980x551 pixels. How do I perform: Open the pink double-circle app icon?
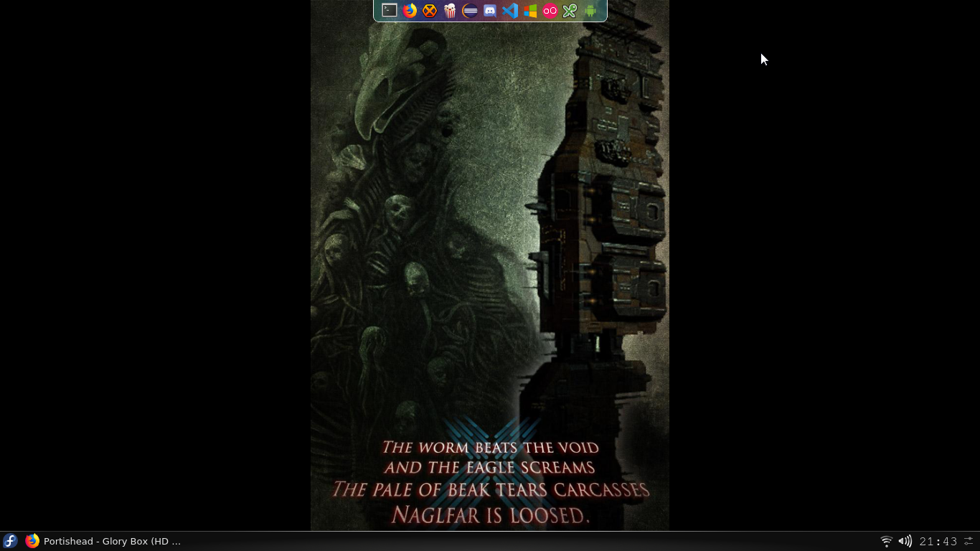pyautogui.click(x=550, y=11)
